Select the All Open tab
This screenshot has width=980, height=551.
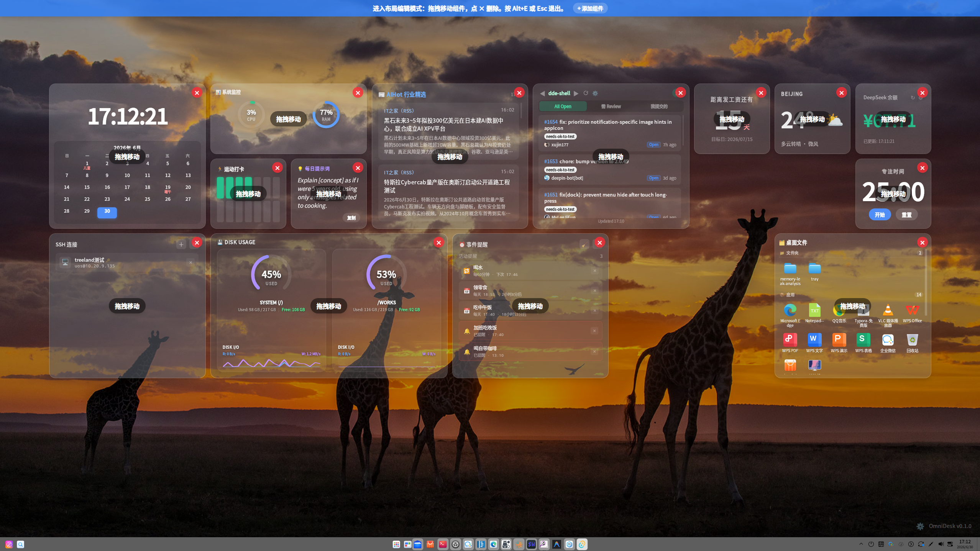(x=563, y=107)
